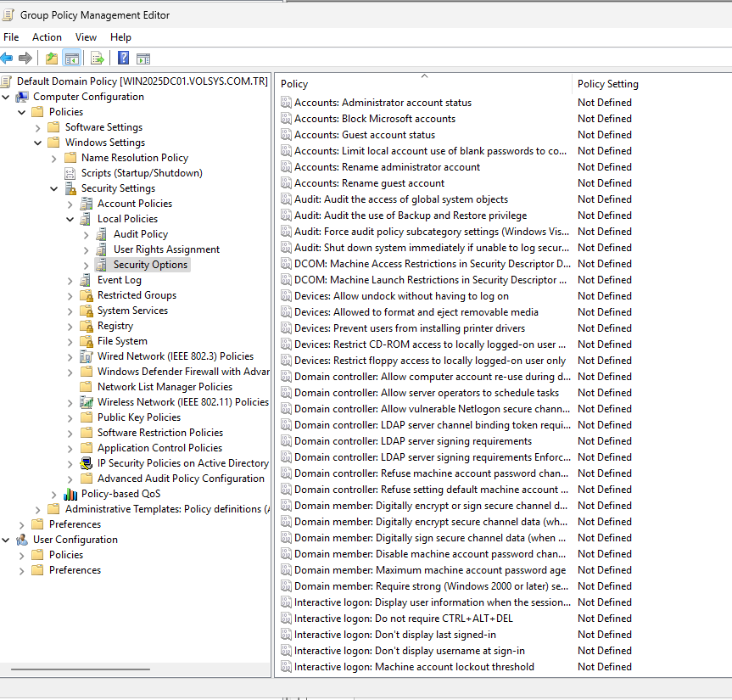This screenshot has width=732, height=700.
Task: Select the Audit Policy tree item
Action: coord(140,233)
